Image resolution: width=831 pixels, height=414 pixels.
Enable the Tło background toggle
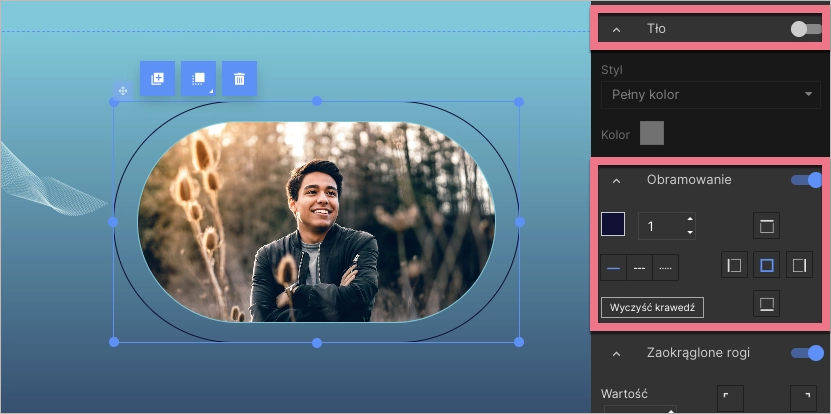pos(805,29)
